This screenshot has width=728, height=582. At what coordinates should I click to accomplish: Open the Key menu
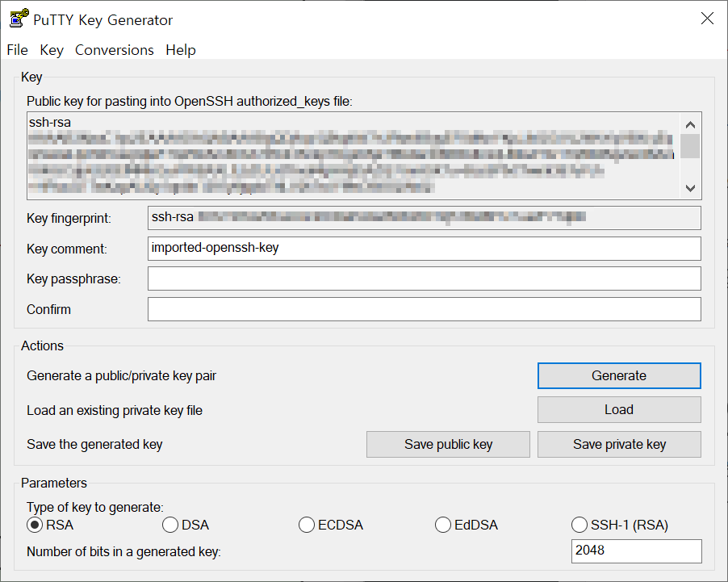51,50
